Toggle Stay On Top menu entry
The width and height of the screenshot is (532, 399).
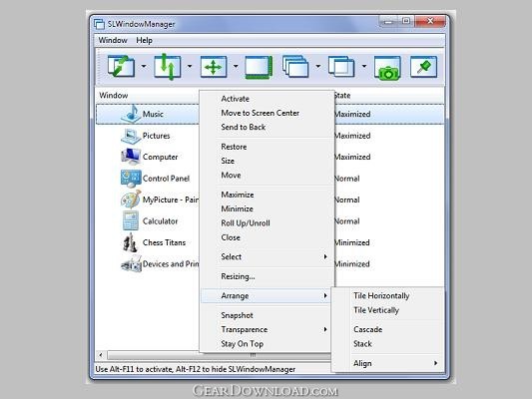242,344
